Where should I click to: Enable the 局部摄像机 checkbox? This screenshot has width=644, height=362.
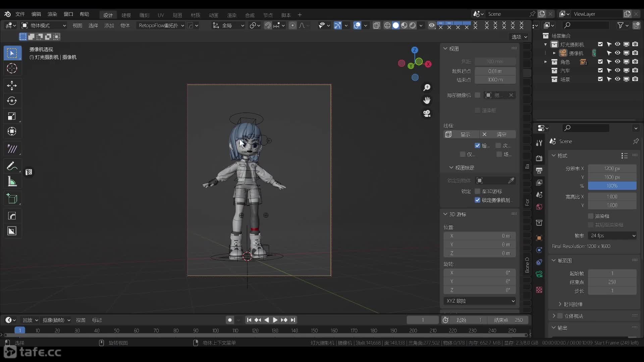pos(478,95)
